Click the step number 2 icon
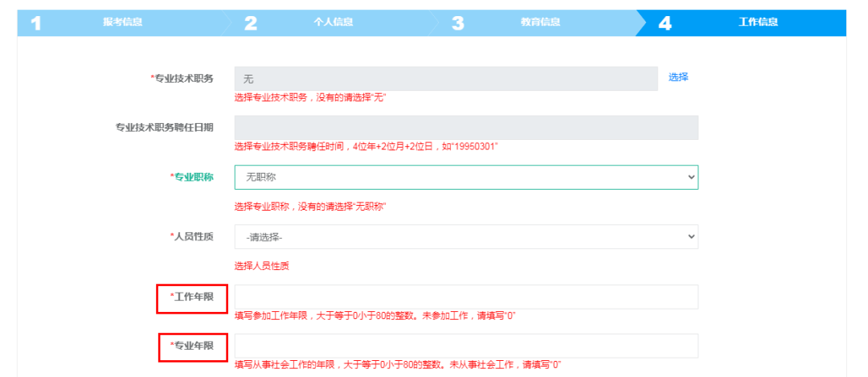Image resolution: width=868 pixels, height=377 pixels. (x=251, y=23)
